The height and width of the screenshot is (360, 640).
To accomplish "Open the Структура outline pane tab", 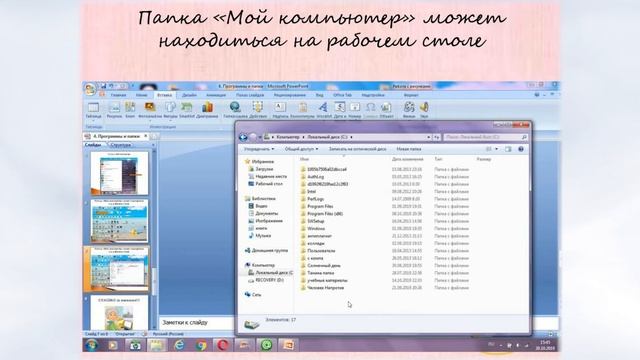I will [x=121, y=145].
